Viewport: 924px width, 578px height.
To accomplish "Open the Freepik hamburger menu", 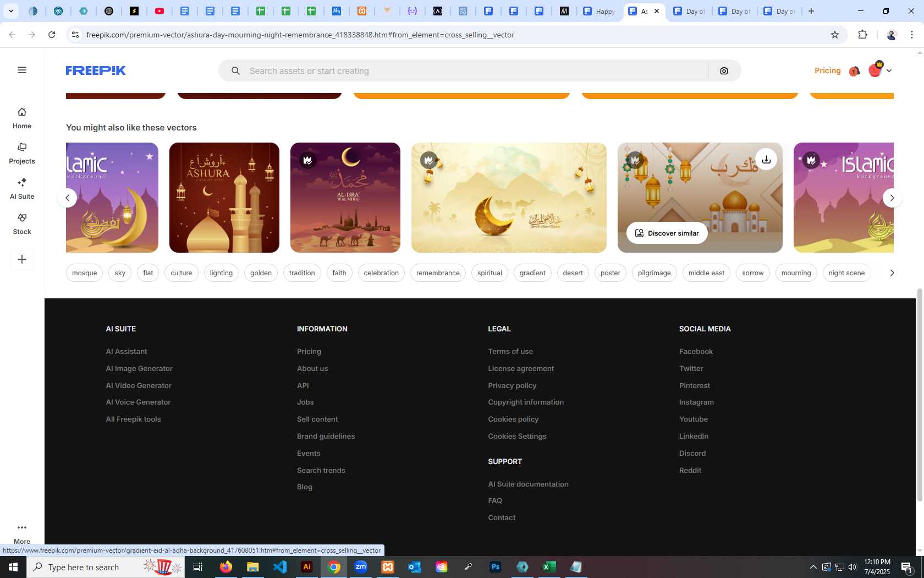I will [22, 70].
